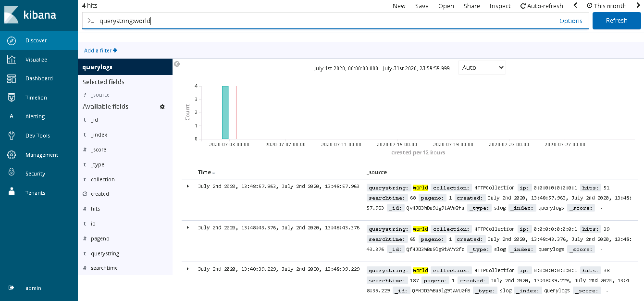
Task: Click New in the top menu
Action: (399, 6)
